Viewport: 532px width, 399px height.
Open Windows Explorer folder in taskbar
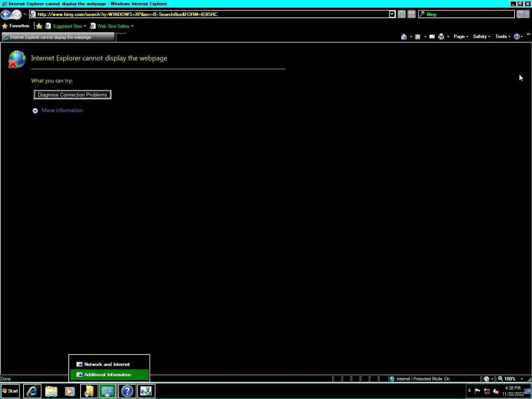(51, 391)
